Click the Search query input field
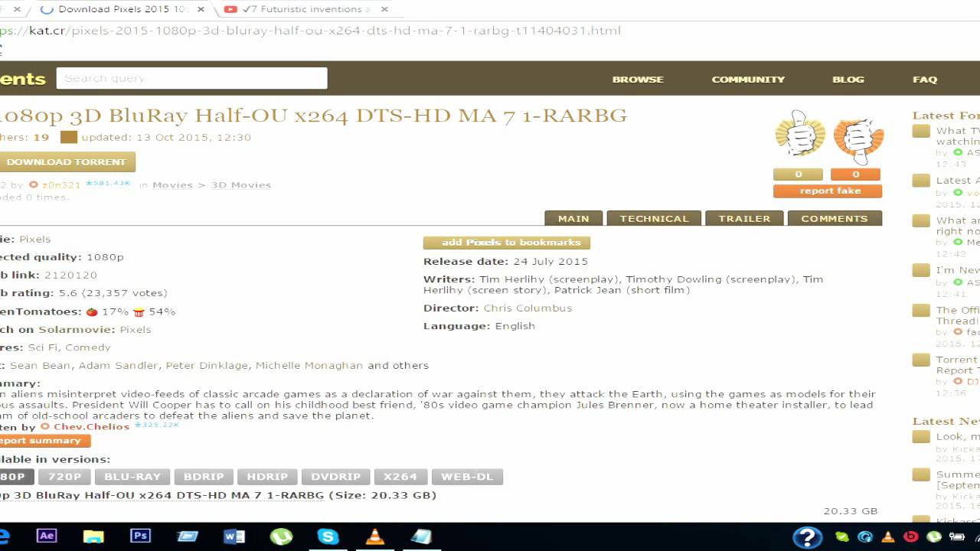Screen dimensions: 980x551 pyautogui.click(x=191, y=78)
